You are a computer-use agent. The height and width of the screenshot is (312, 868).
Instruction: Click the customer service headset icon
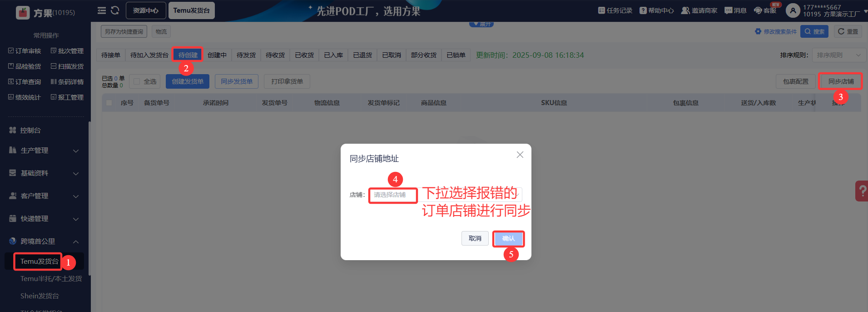[x=758, y=10]
